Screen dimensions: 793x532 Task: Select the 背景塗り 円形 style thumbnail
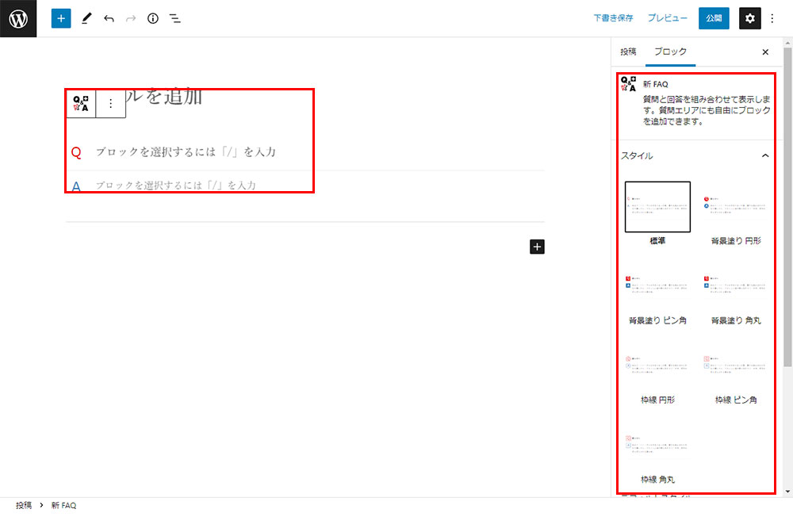735,208
